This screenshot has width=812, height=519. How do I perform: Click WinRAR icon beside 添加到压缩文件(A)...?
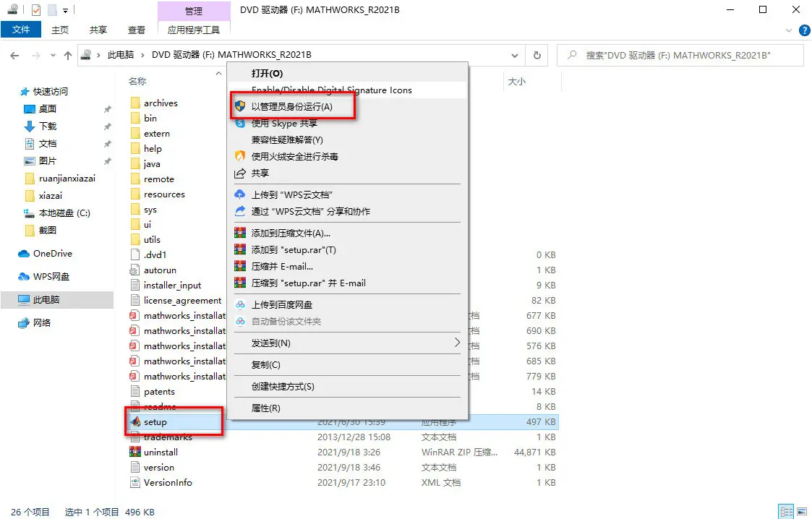pos(240,233)
